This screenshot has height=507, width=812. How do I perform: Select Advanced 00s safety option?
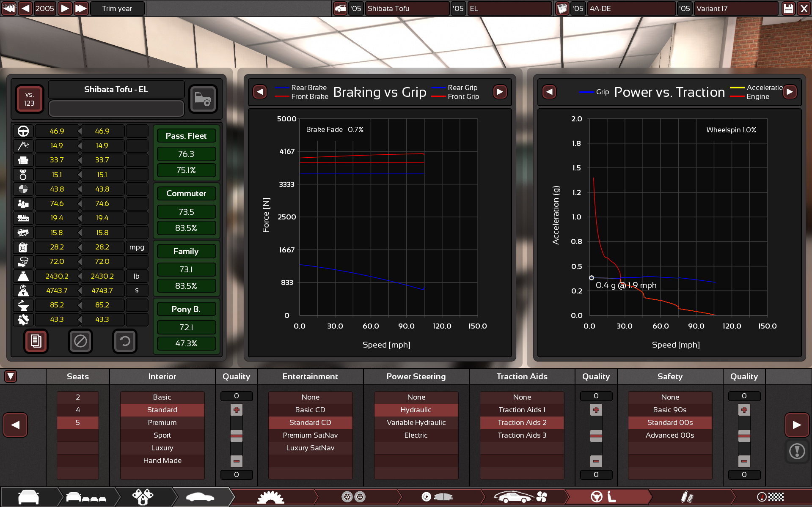[670, 435]
